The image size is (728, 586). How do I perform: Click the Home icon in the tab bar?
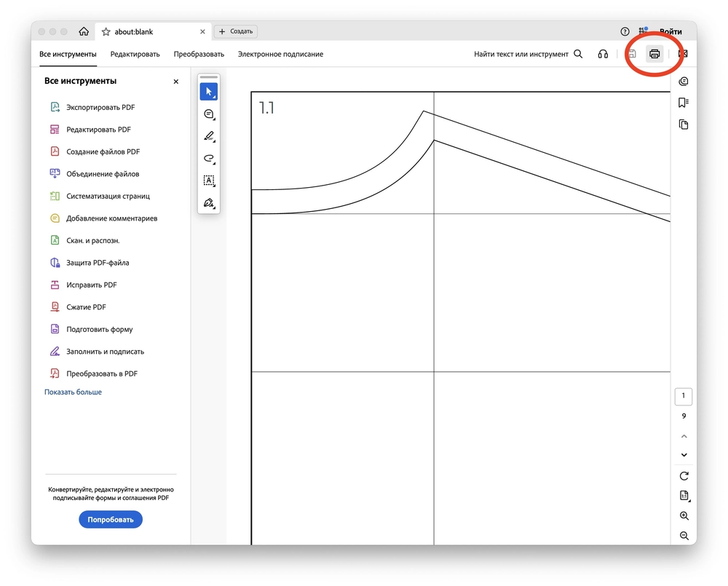(84, 31)
